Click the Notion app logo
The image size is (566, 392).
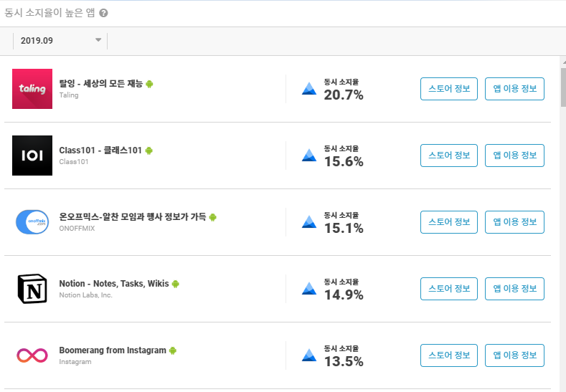click(32, 289)
